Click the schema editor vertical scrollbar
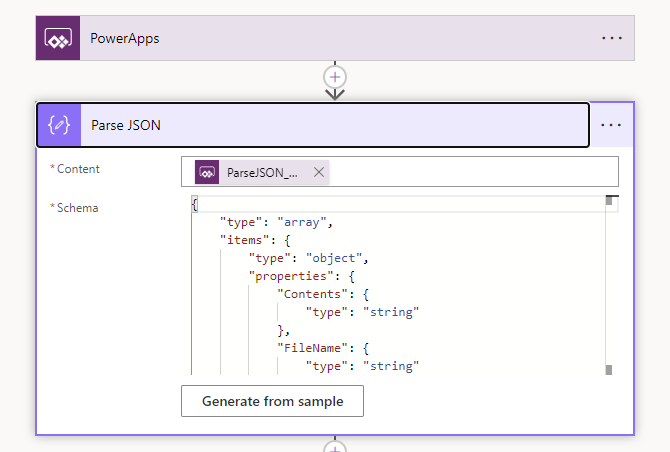Image resolution: width=670 pixels, height=452 pixels. click(x=609, y=285)
